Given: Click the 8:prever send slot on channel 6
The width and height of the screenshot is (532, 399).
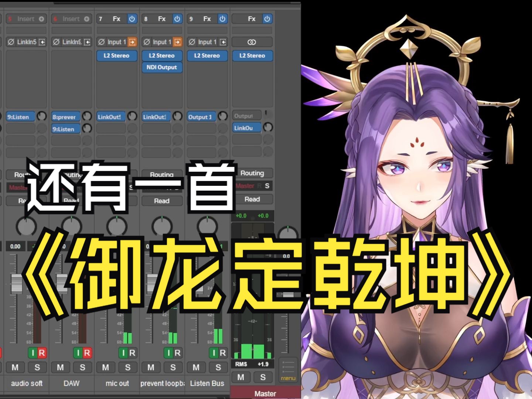Looking at the screenshot, I should tap(66, 117).
